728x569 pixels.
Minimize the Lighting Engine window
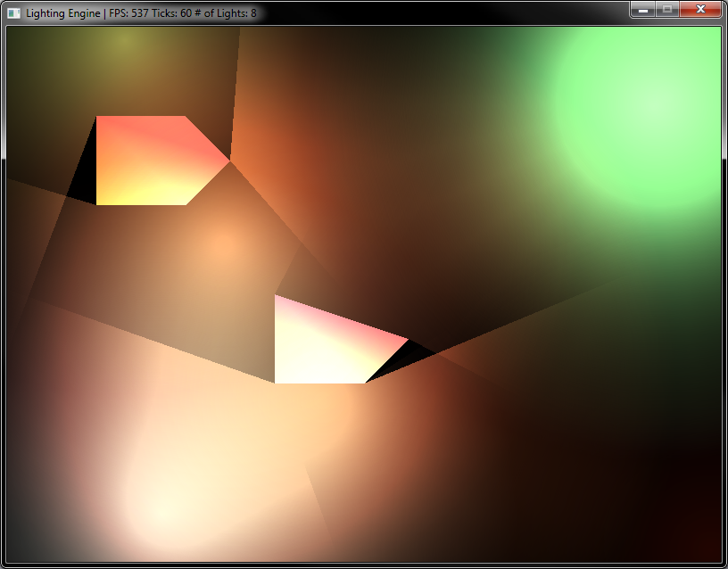click(644, 9)
